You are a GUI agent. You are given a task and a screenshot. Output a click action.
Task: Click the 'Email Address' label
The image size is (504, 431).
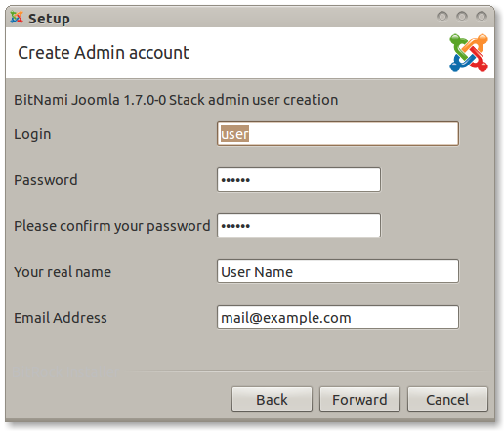point(61,318)
